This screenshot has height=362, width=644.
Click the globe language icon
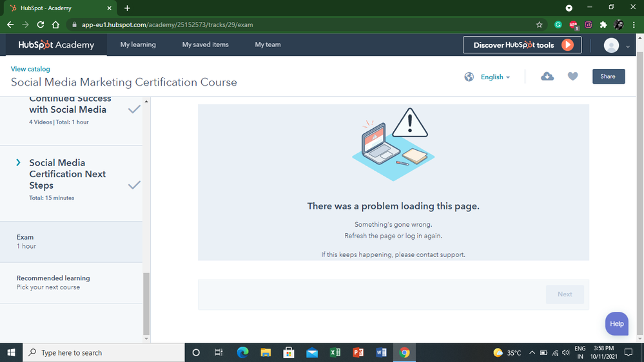(469, 77)
